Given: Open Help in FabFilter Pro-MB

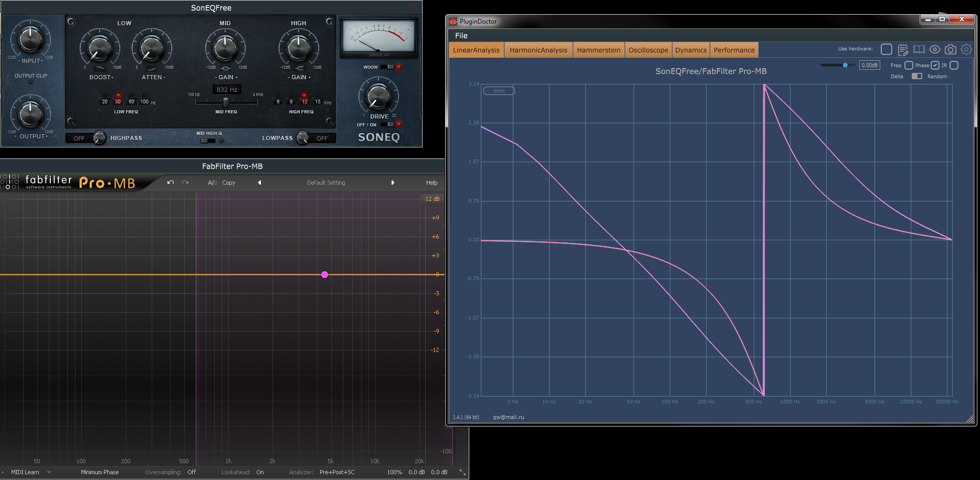Looking at the screenshot, I should tap(431, 183).
